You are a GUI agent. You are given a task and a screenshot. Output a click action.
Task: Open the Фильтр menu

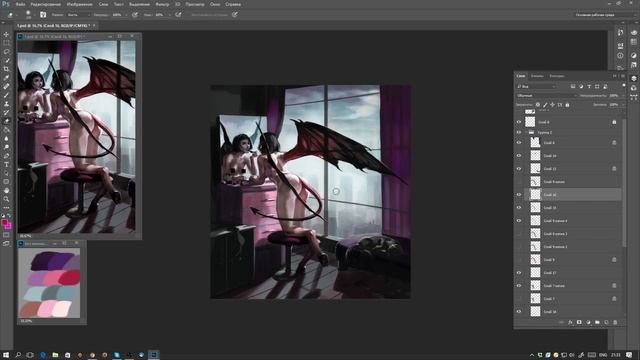162,4
